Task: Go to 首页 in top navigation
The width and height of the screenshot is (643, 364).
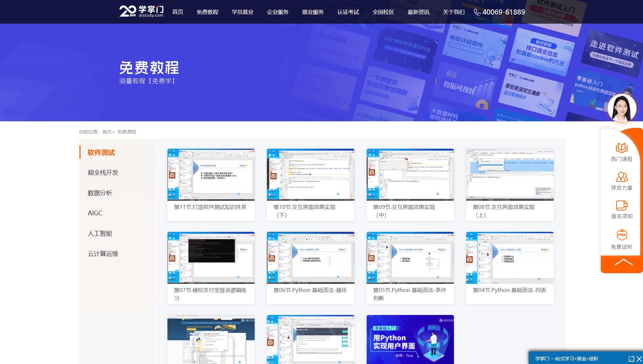Action: click(x=178, y=12)
